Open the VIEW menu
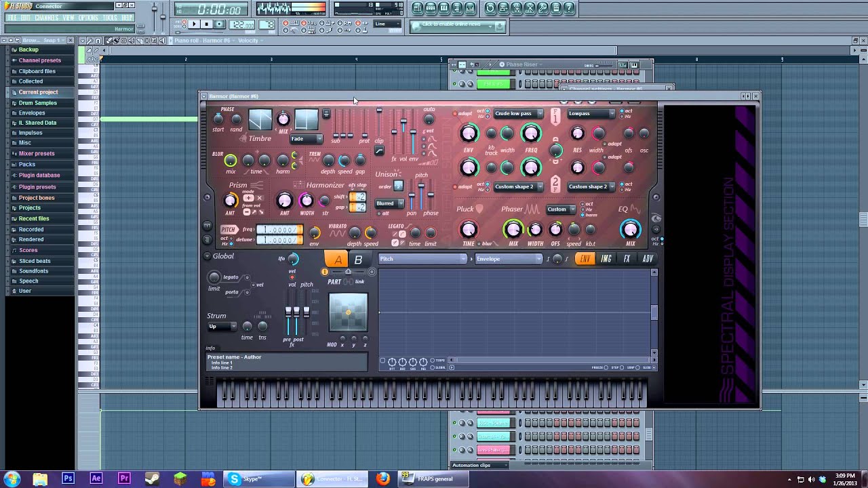This screenshot has width=868, height=488. (68, 18)
